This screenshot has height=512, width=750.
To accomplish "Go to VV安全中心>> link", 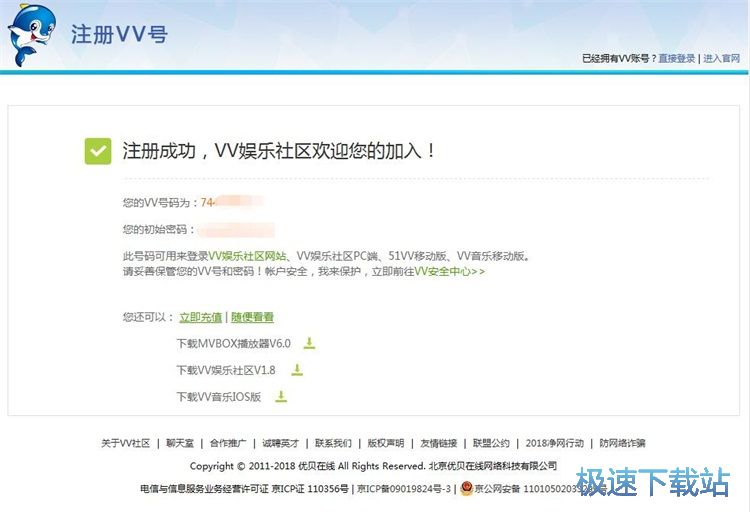I will [x=450, y=271].
